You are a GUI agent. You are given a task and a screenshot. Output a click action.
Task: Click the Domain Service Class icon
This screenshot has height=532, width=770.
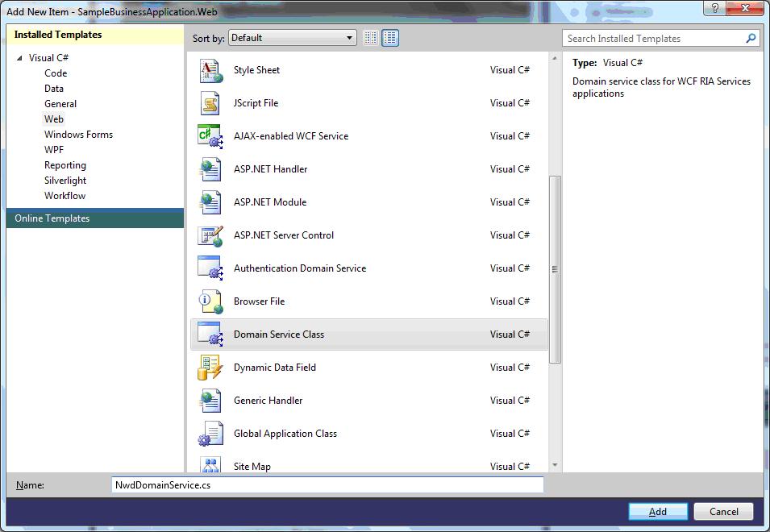(210, 335)
